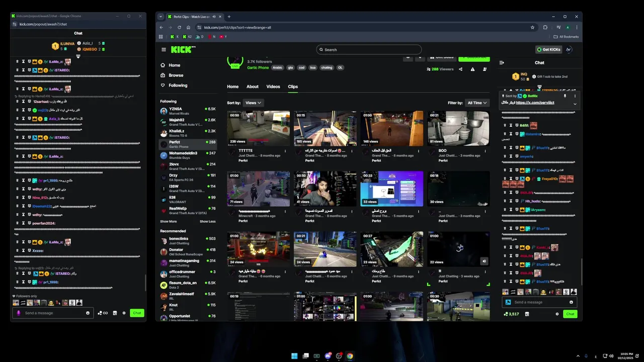
Task: Open emoji picker in the popout chat window
Action: click(x=88, y=313)
